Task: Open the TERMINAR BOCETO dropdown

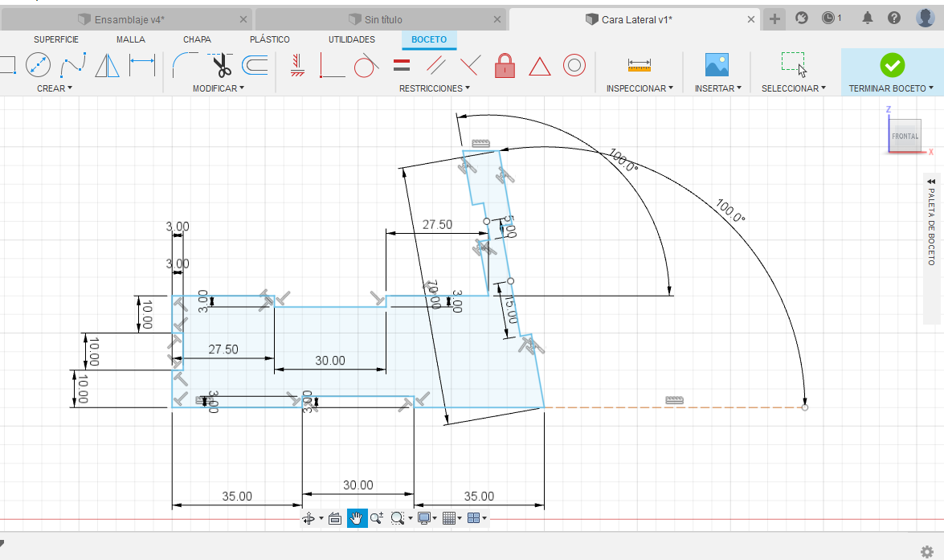Action: pos(891,88)
